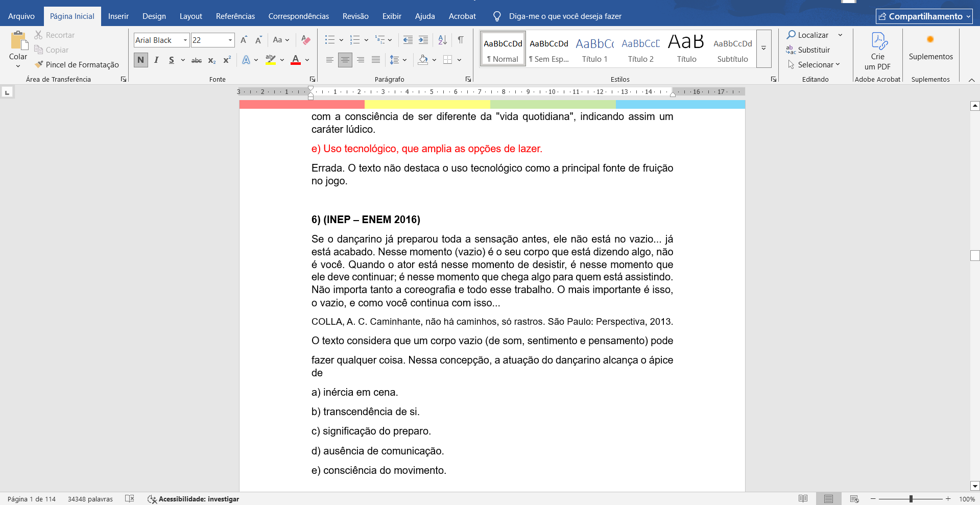Open the Revisão tab

355,16
